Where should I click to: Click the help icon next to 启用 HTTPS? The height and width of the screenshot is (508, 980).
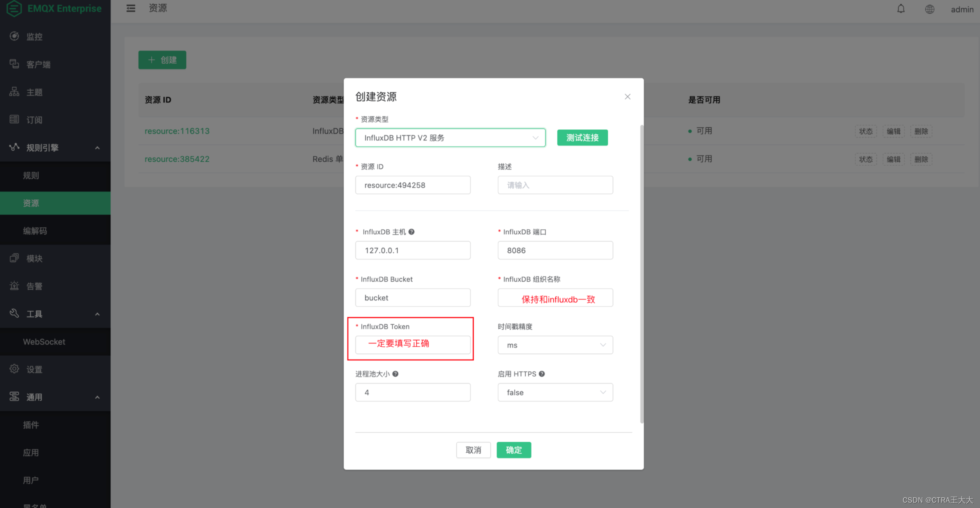(x=542, y=374)
